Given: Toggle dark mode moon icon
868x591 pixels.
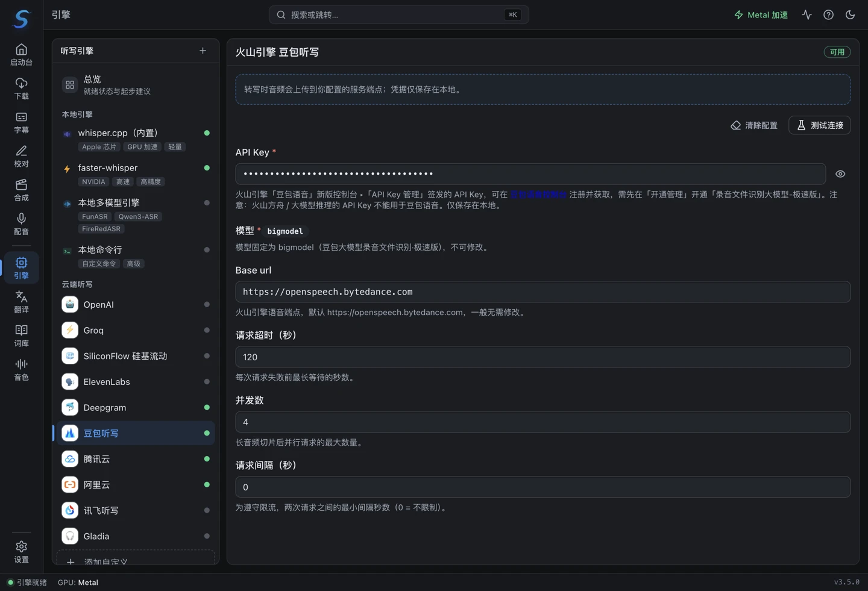Looking at the screenshot, I should pyautogui.click(x=851, y=14).
